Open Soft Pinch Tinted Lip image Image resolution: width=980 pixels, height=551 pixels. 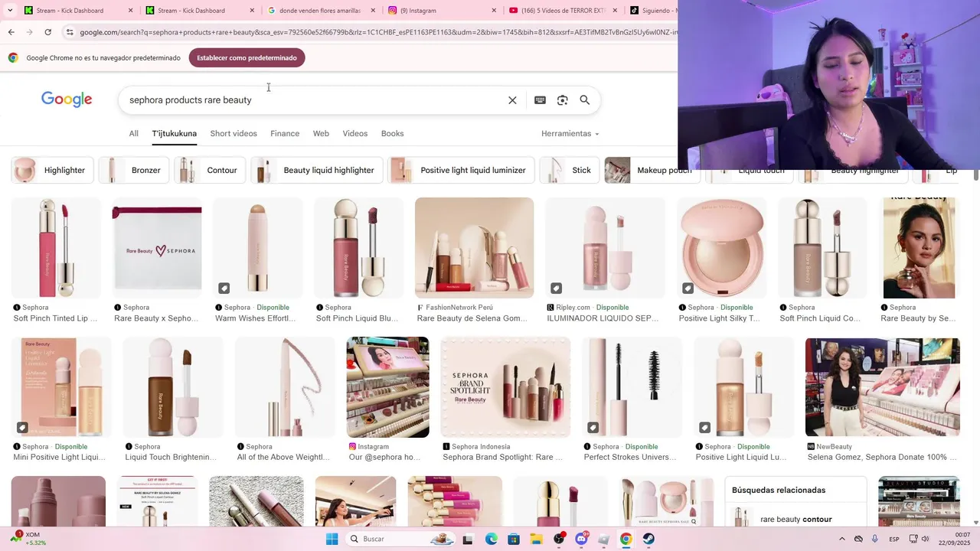56,248
